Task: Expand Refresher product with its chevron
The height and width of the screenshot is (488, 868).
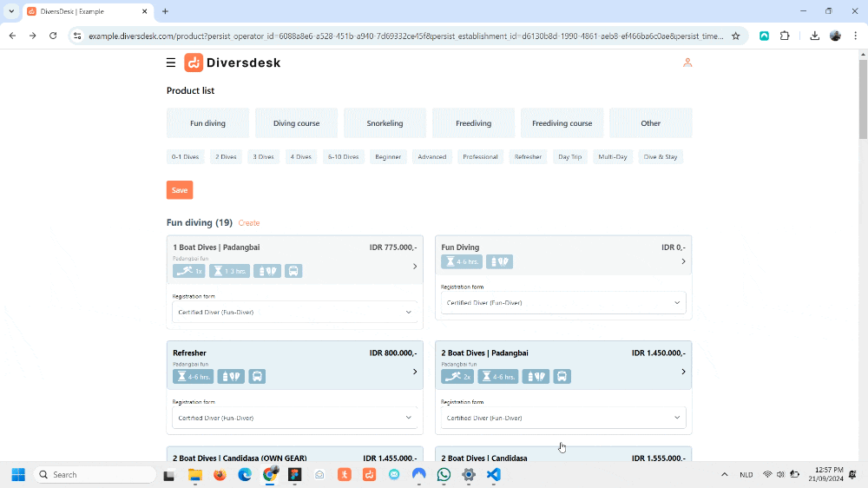Action: 415,372
